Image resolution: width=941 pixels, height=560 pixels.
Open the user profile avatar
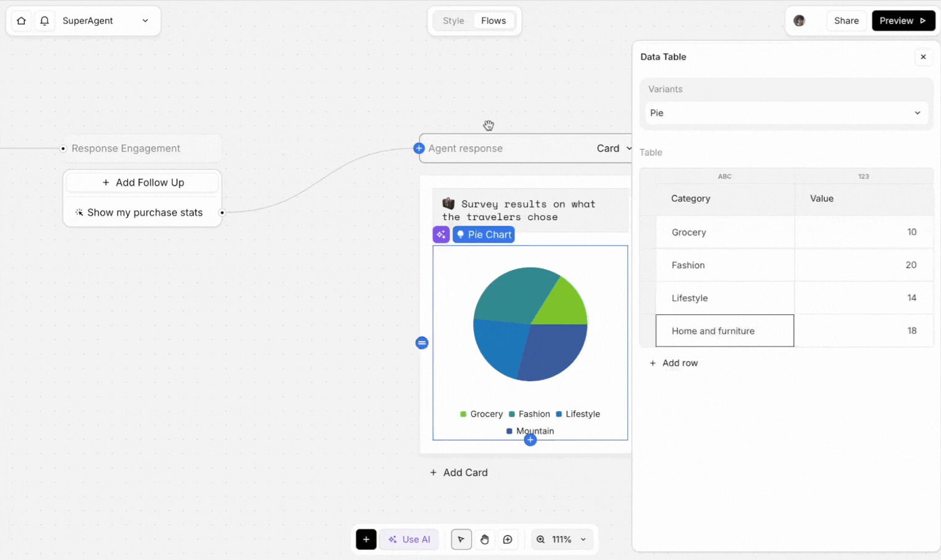(x=799, y=20)
